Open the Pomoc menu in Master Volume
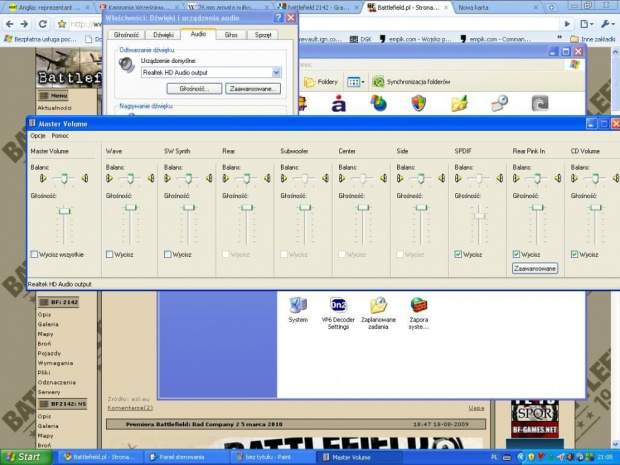Screen dimensions: 620x465 coord(60,136)
